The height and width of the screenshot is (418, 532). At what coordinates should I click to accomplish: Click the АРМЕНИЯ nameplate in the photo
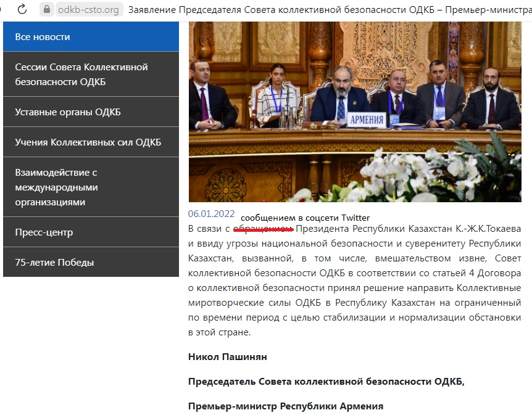pos(366,120)
